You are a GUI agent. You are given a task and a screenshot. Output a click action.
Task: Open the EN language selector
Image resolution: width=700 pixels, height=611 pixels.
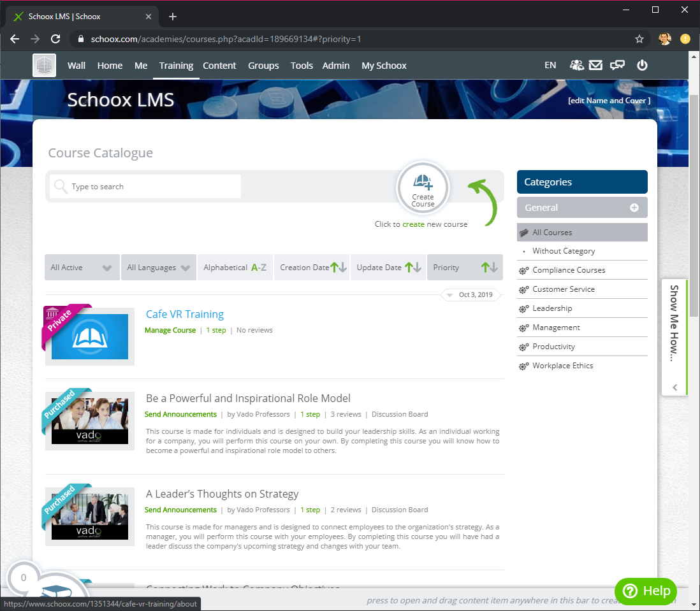pyautogui.click(x=550, y=66)
